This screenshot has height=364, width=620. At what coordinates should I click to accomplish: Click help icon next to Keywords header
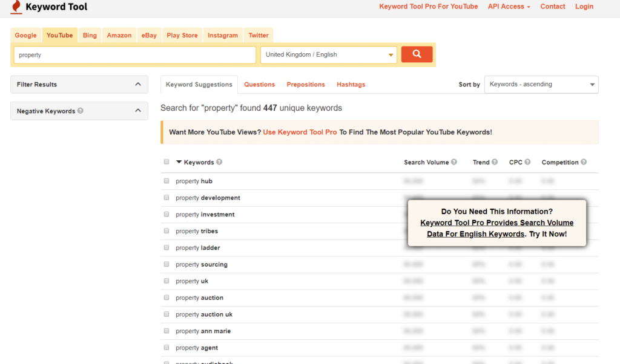[219, 162]
